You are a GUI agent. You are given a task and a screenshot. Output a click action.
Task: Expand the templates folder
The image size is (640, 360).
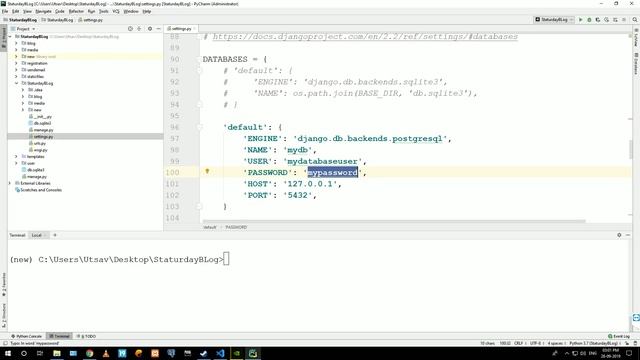coord(16,156)
